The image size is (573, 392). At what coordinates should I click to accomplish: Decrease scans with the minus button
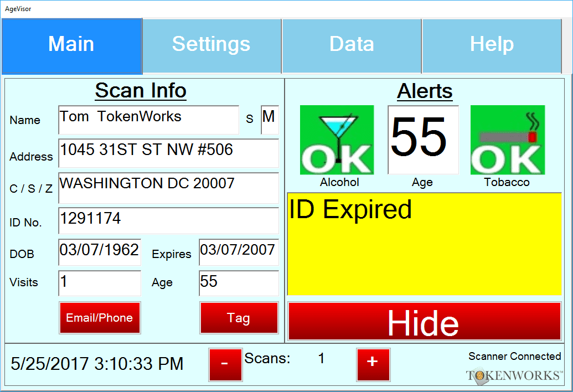(x=225, y=365)
